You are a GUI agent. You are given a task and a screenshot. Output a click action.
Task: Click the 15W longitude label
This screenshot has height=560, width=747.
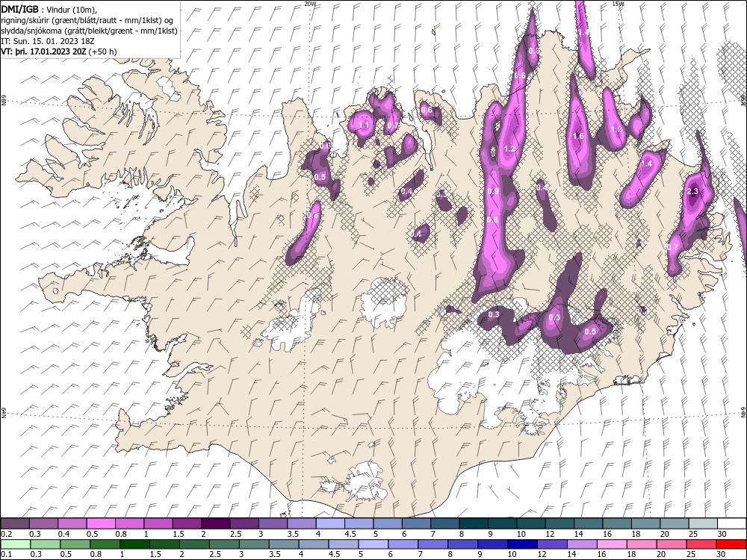point(618,4)
